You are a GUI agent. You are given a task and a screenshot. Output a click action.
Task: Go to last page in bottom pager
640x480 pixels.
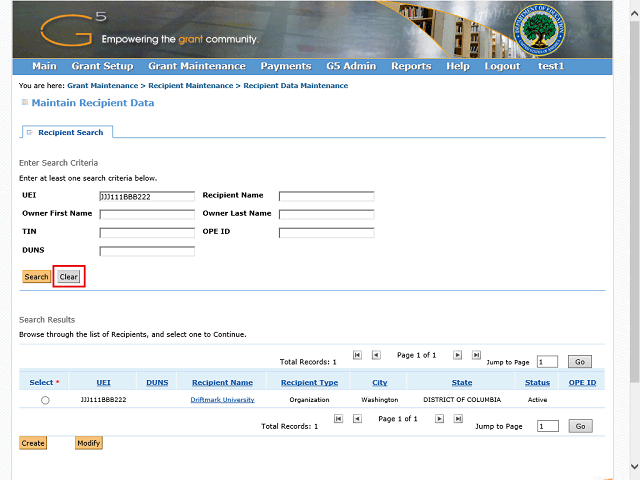[458, 419]
